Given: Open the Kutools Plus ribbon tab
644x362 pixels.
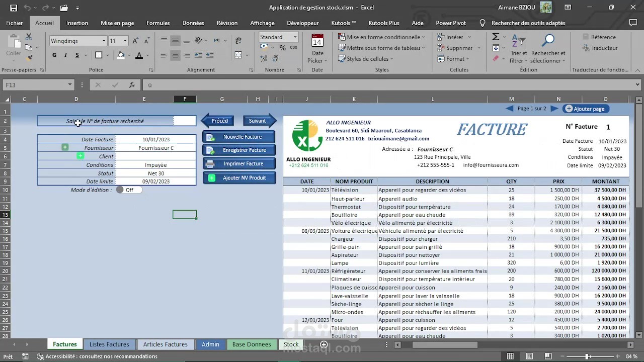Looking at the screenshot, I should (x=383, y=23).
